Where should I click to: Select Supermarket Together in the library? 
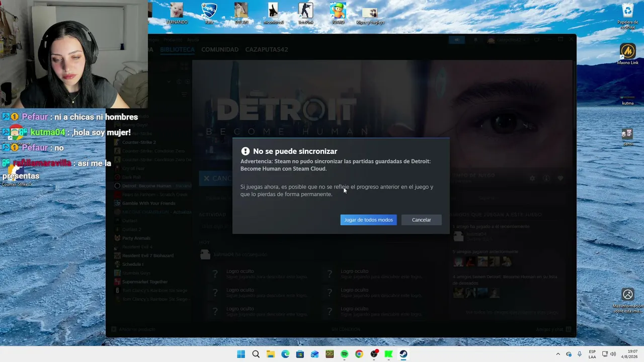145,282
